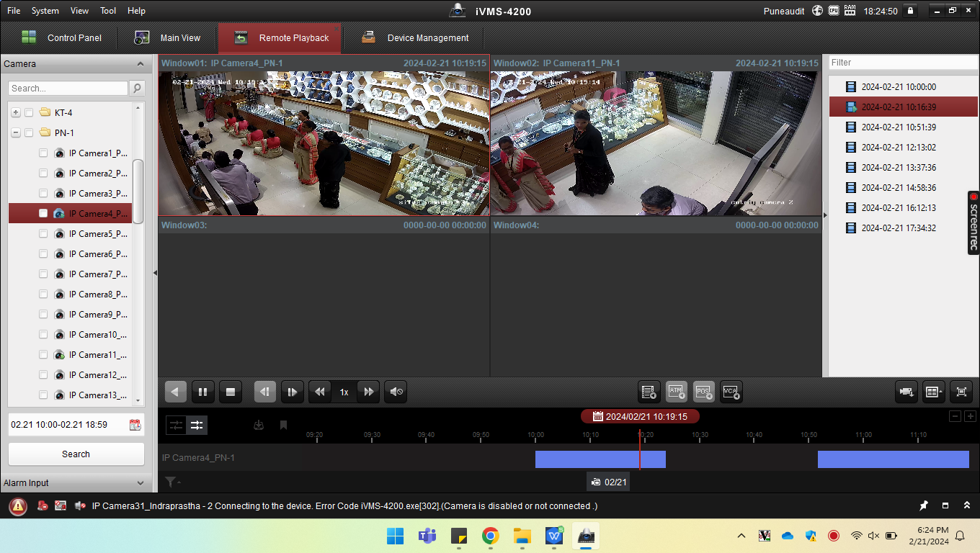Check the IP Camera1_P... checkbox
Viewport: 980px width, 553px height.
click(43, 153)
